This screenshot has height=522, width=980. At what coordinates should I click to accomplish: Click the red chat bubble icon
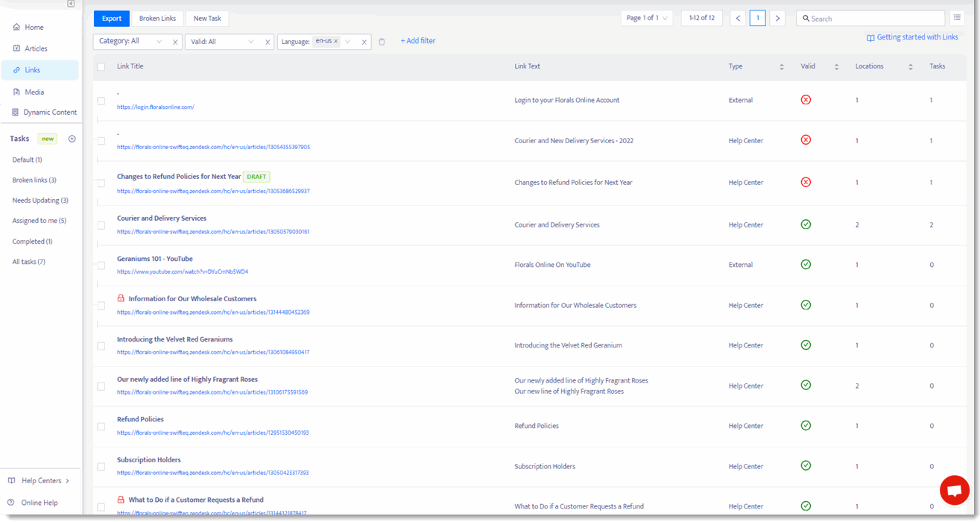(954, 490)
